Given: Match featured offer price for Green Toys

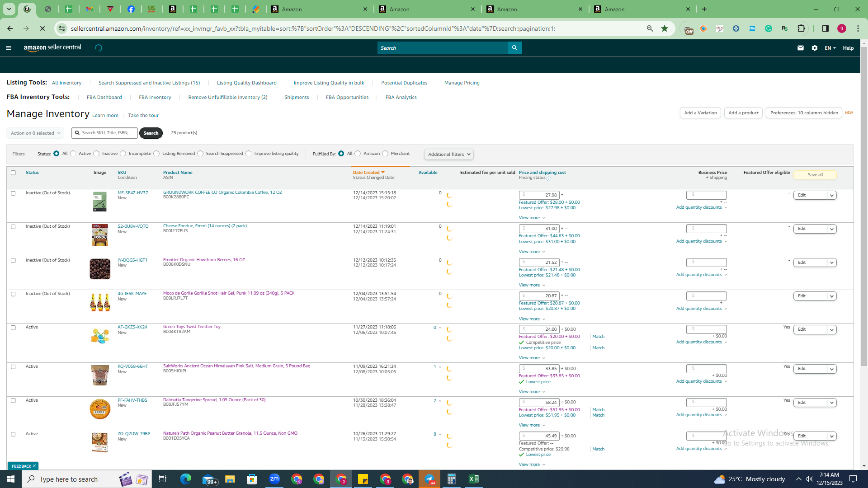Looking at the screenshot, I should tap(598, 337).
